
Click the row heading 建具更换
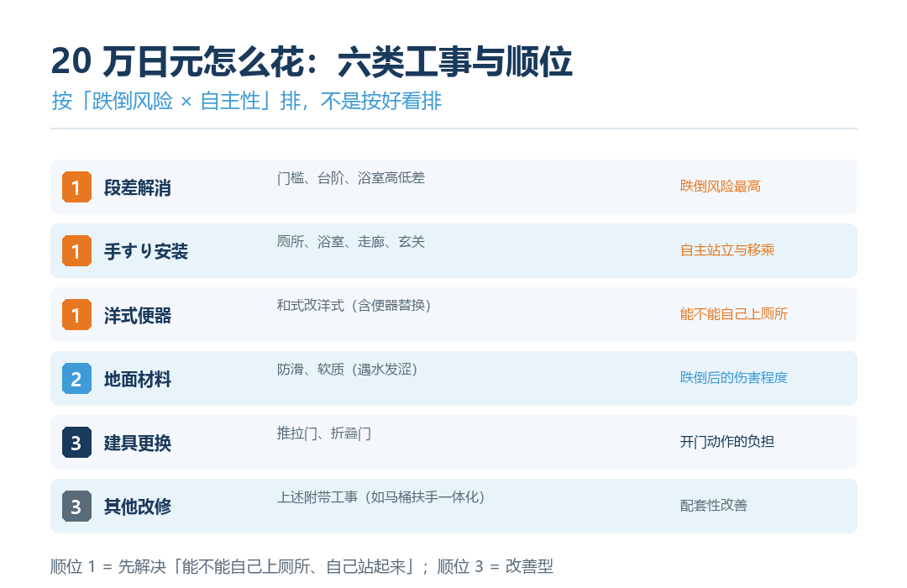coord(138,443)
